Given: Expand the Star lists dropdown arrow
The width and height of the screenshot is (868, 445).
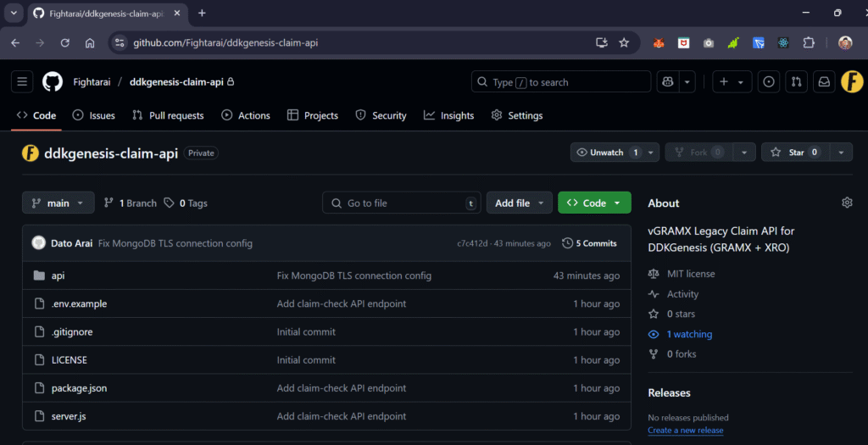Looking at the screenshot, I should [x=841, y=153].
